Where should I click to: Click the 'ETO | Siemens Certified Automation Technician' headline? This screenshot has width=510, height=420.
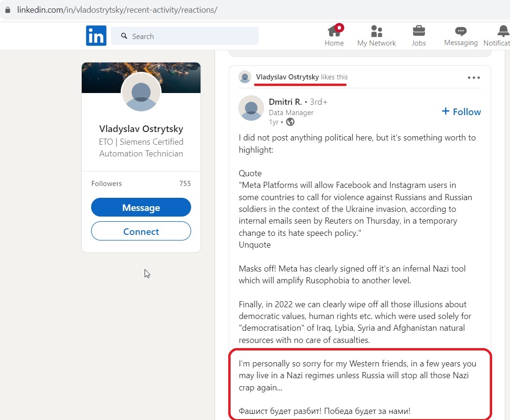pyautogui.click(x=141, y=148)
